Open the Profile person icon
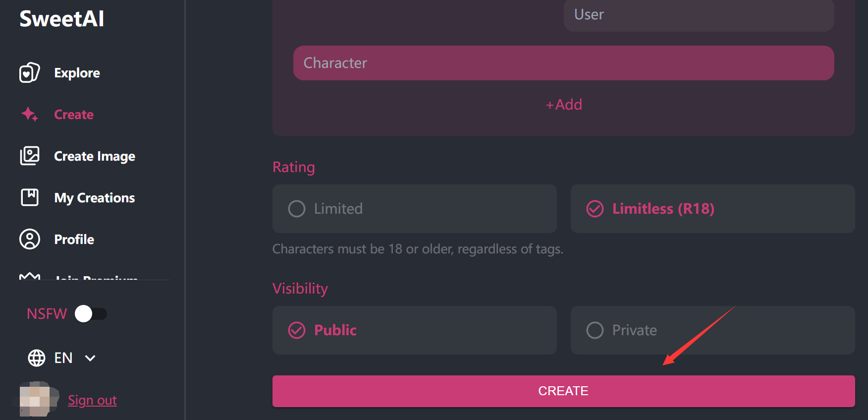This screenshot has width=868, height=420. click(x=30, y=239)
